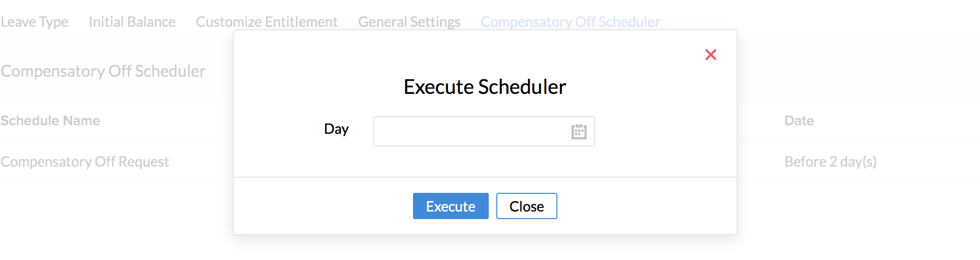Go to the Customize Entitlement tab
This screenshot has height=260, width=980.
pyautogui.click(x=267, y=22)
